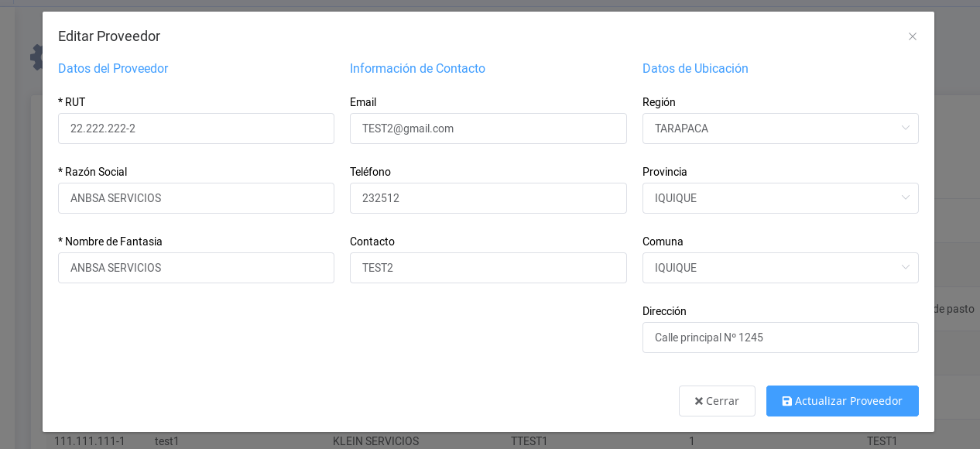The height and width of the screenshot is (449, 980).
Task: Click the Información de Contacto heading
Action: [417, 68]
